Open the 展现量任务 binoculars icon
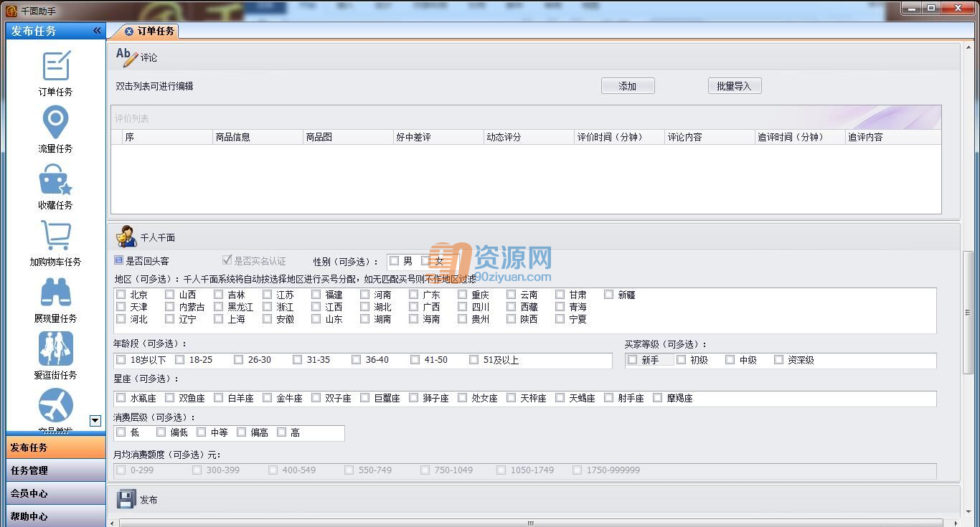This screenshot has height=527, width=980. click(x=56, y=293)
